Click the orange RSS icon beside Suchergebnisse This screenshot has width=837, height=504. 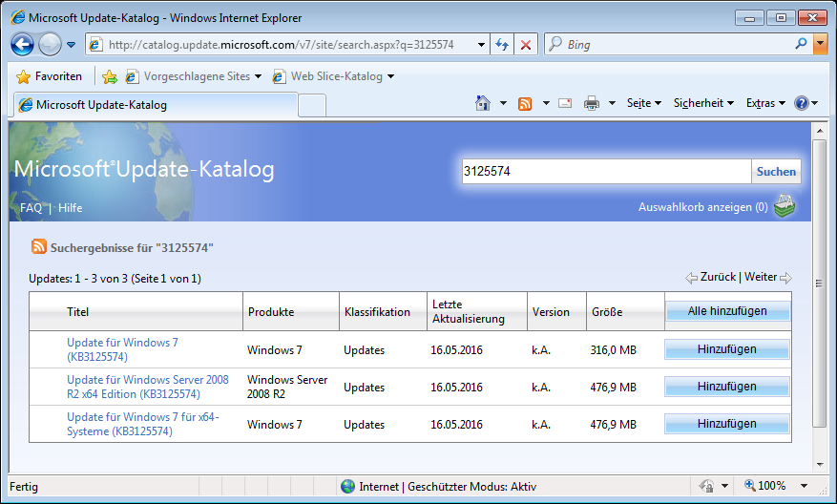[39, 246]
